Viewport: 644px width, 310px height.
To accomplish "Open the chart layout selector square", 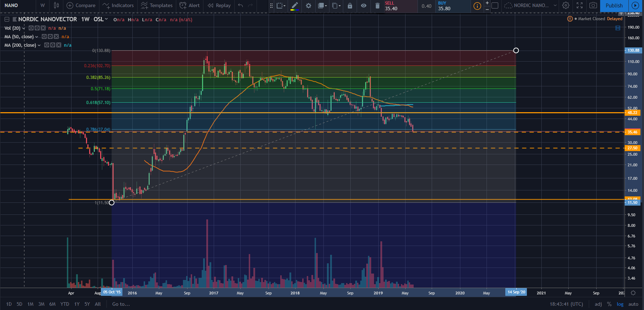I will (495, 5).
